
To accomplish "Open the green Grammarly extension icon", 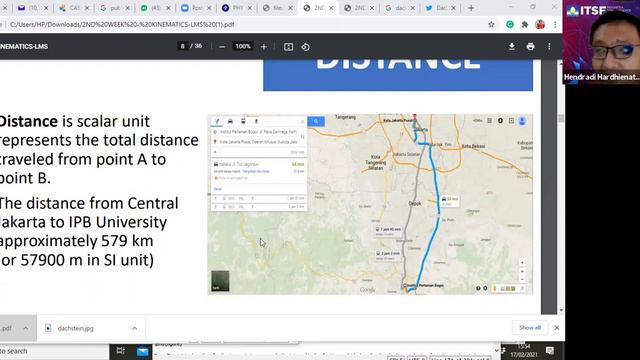I will pos(510,24).
